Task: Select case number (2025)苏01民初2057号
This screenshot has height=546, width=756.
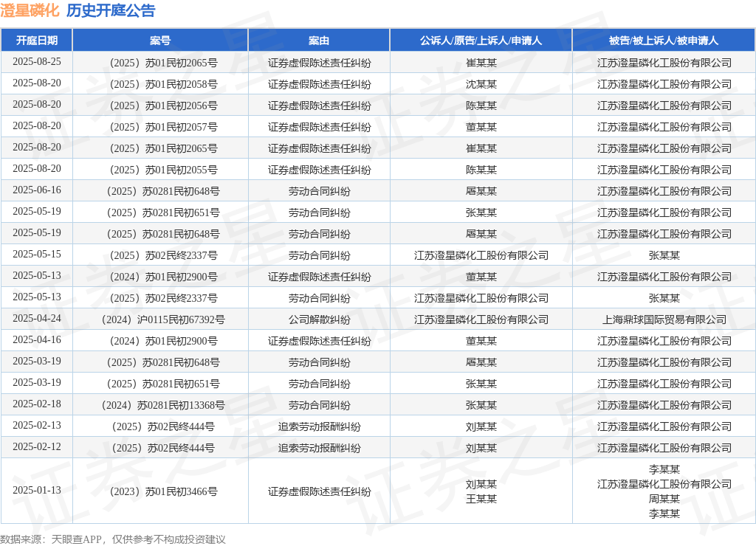Action: 163,127
